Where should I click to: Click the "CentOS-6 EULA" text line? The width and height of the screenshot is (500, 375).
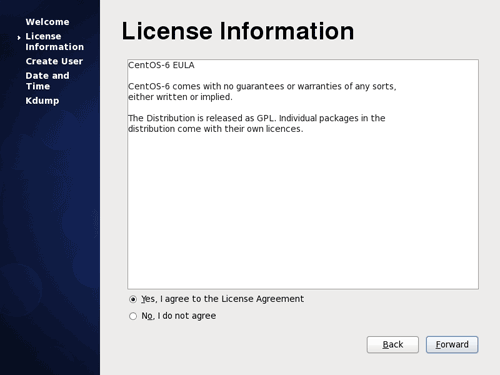[x=161, y=65]
